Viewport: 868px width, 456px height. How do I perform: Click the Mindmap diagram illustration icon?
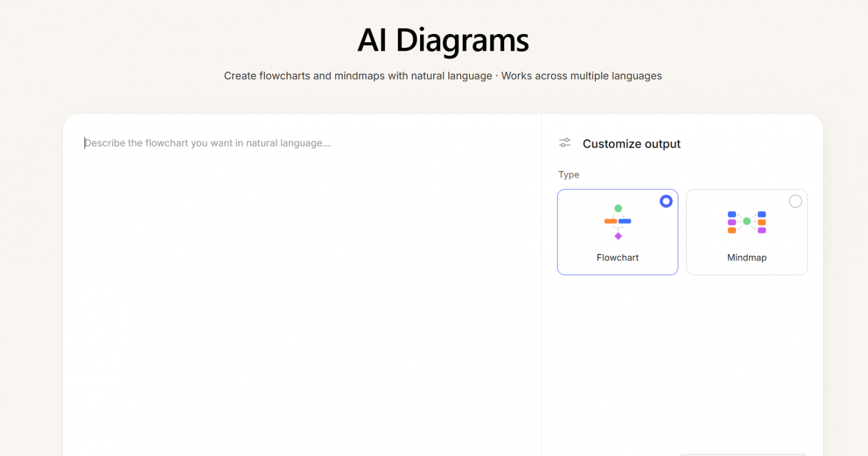747,222
